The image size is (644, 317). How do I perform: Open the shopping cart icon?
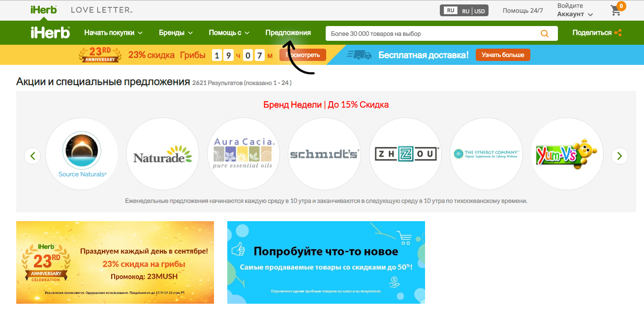(616, 10)
